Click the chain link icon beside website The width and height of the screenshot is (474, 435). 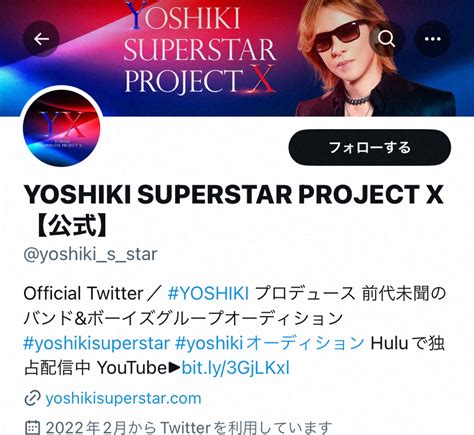(x=32, y=399)
